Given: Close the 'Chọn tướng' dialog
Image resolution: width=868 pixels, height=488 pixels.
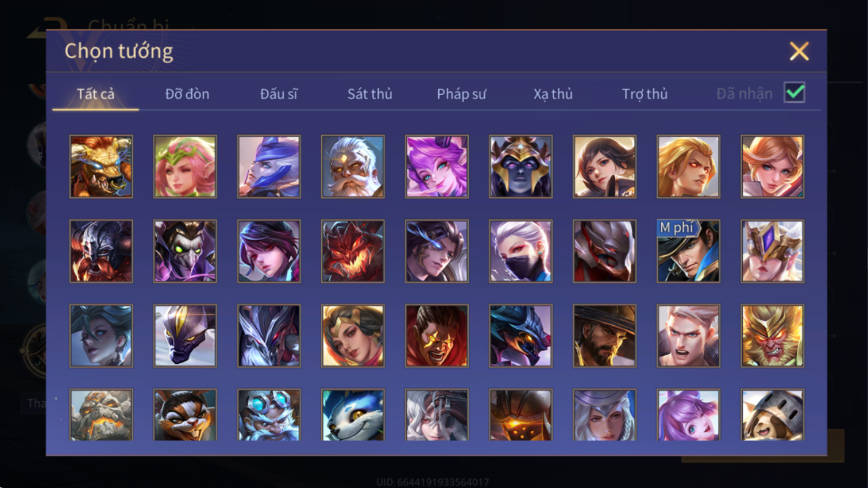Looking at the screenshot, I should (798, 51).
